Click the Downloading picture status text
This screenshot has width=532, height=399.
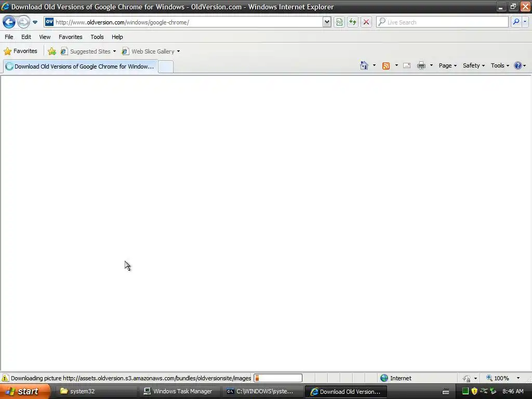pos(131,378)
